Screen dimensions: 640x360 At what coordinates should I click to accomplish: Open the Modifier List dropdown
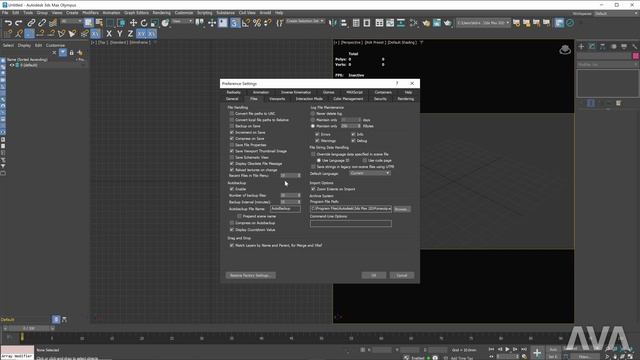607,64
